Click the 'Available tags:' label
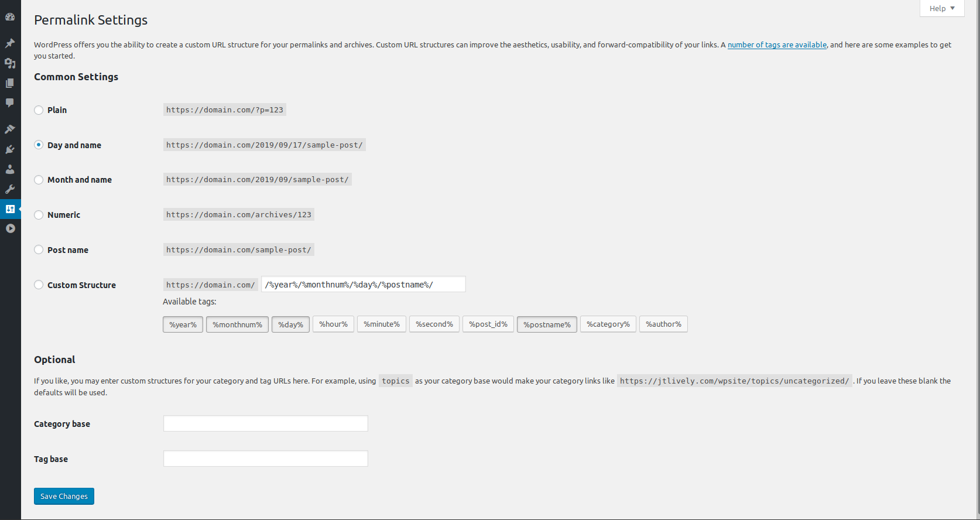980x520 pixels. (x=190, y=302)
